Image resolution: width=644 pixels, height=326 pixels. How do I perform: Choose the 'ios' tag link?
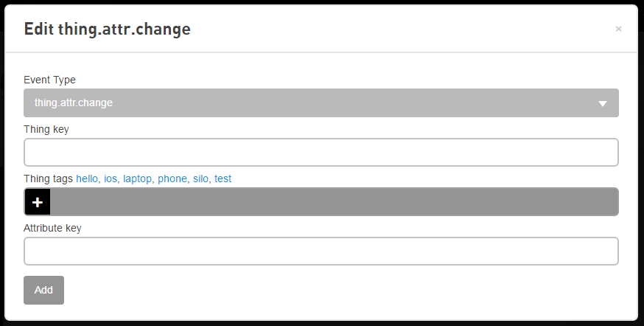(x=111, y=178)
